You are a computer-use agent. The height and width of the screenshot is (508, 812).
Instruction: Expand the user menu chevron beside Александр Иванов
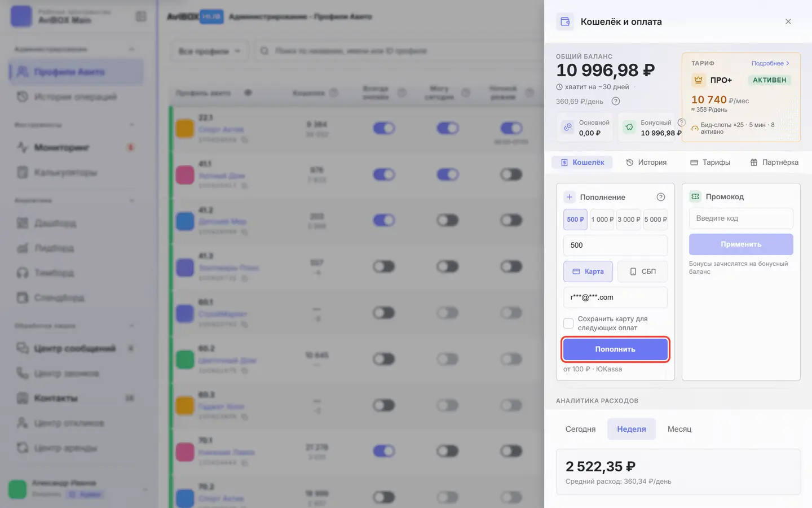coord(145,489)
